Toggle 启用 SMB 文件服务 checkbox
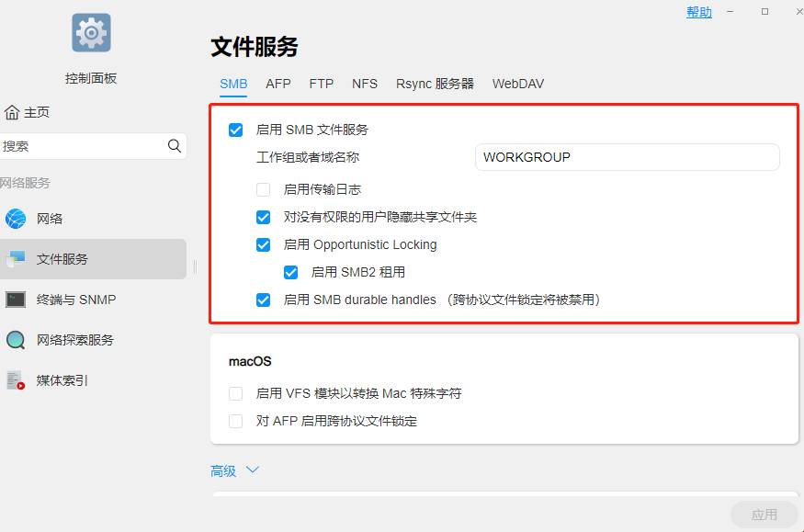 pos(236,130)
